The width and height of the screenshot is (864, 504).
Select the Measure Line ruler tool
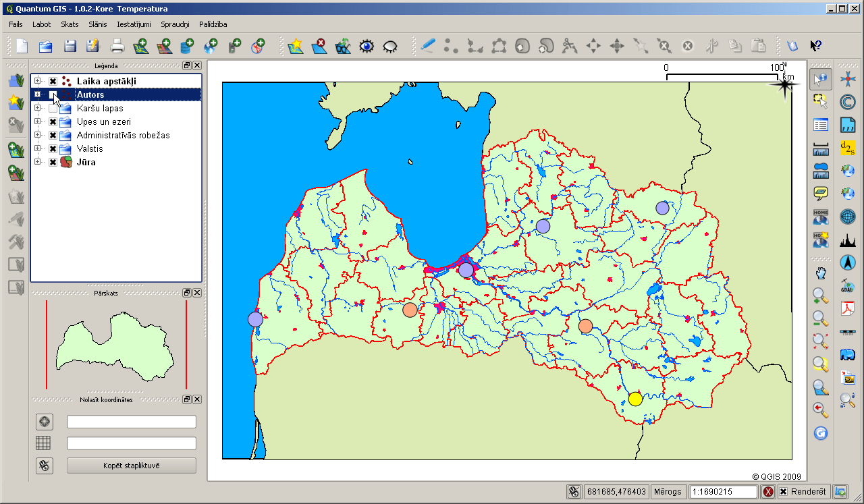pos(821,148)
